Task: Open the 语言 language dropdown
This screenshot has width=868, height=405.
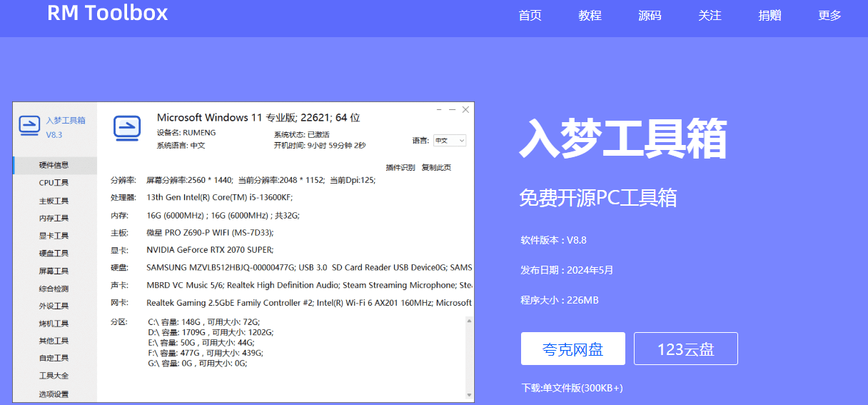Action: pos(450,141)
